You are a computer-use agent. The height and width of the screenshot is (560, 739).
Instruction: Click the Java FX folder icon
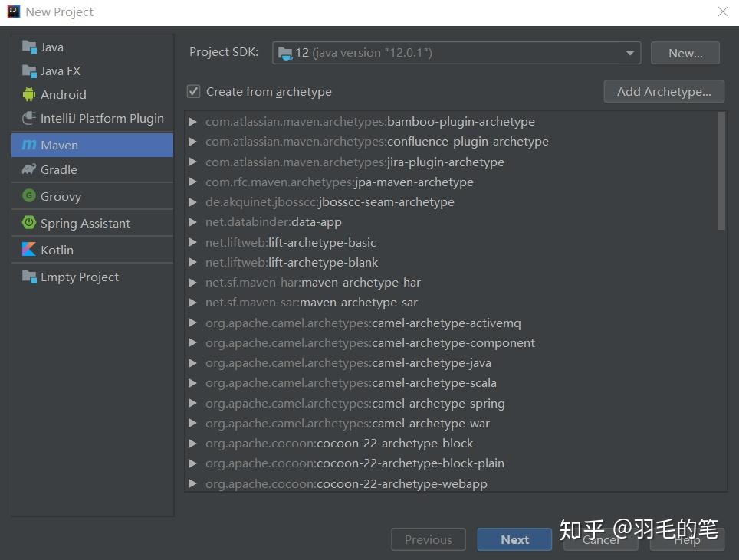[29, 70]
